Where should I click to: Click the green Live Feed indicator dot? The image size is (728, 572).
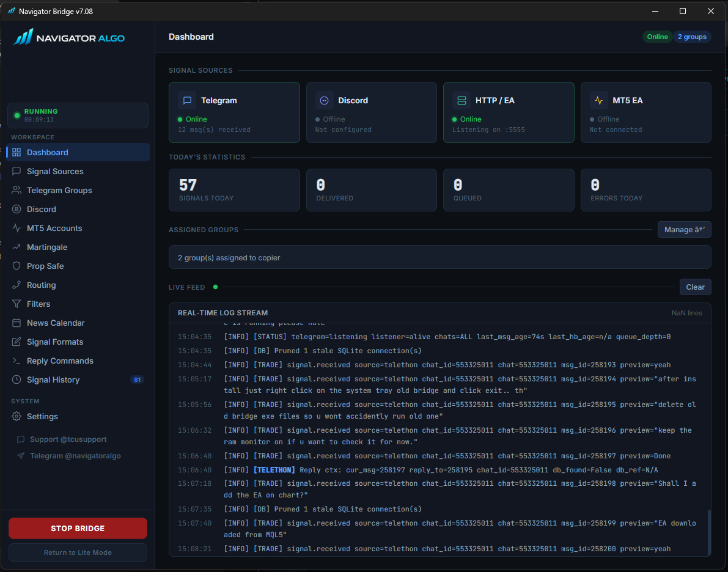215,287
